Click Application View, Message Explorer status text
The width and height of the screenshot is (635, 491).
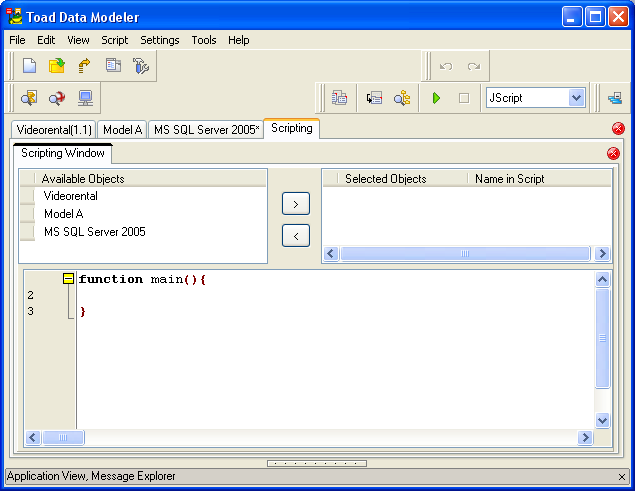[91, 476]
